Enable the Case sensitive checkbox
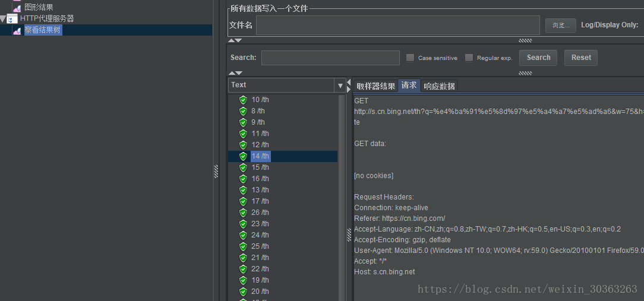 pyautogui.click(x=410, y=58)
